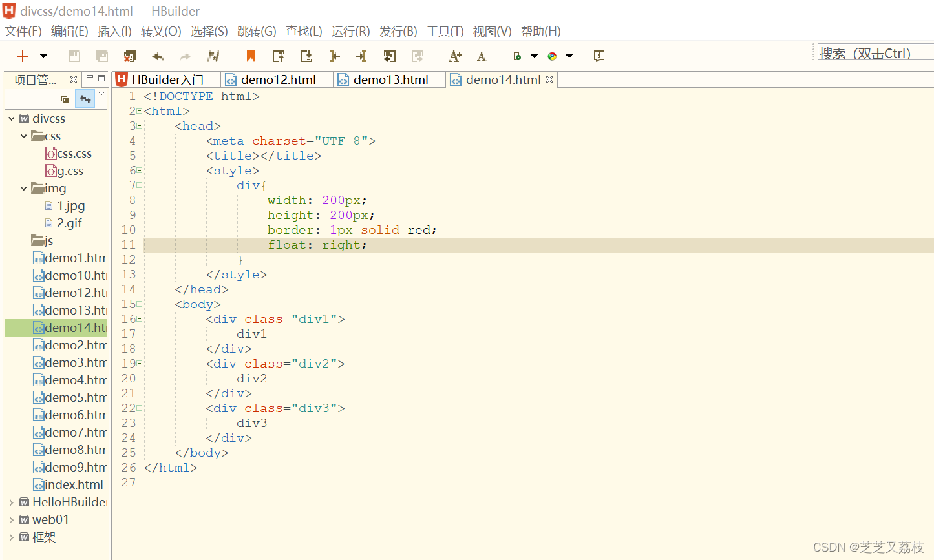Increase font size with A+ icon

click(x=455, y=56)
